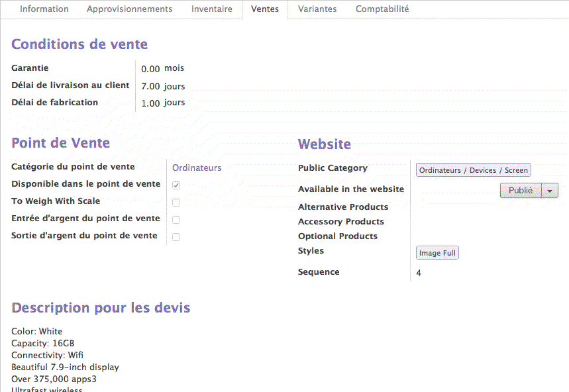This screenshot has height=392, width=569.
Task: Enable the "To Weigh With Scale" checkbox
Action: [x=176, y=202]
